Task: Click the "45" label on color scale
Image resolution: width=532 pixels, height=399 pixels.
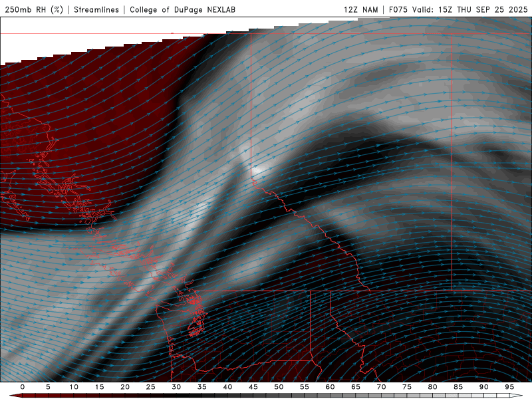Action: [253, 387]
